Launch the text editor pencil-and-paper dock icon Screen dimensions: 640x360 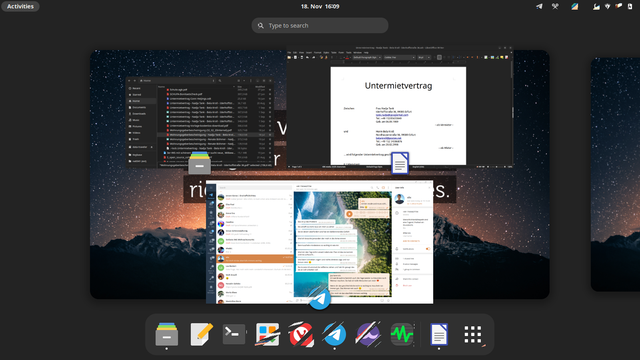tap(201, 334)
